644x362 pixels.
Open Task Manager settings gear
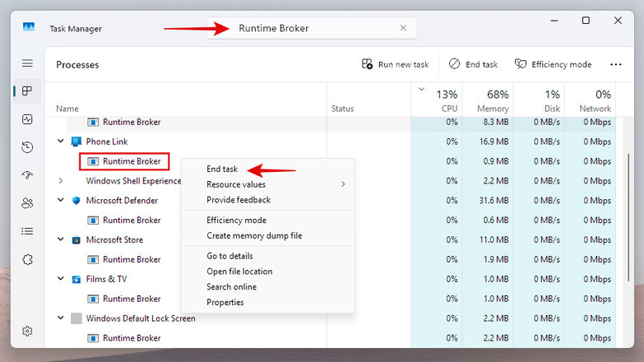pos(27,331)
